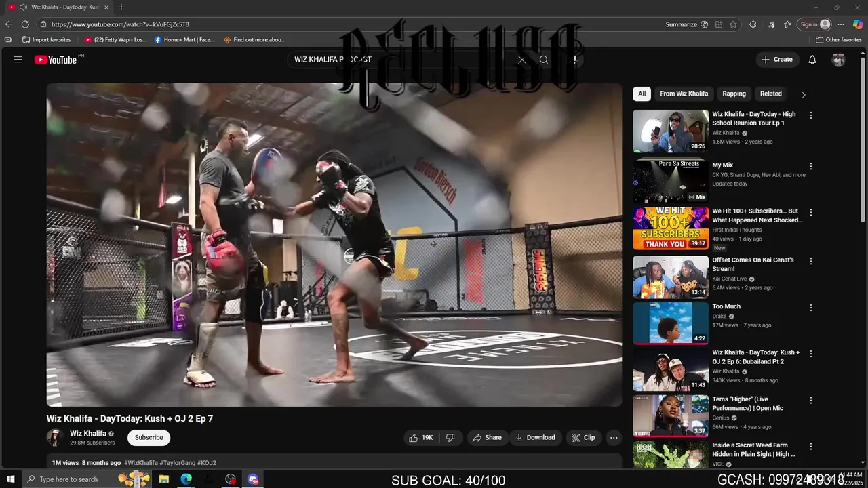This screenshot has width=868, height=488.
Task: Open the Edge favorites list icon
Action: click(787, 24)
